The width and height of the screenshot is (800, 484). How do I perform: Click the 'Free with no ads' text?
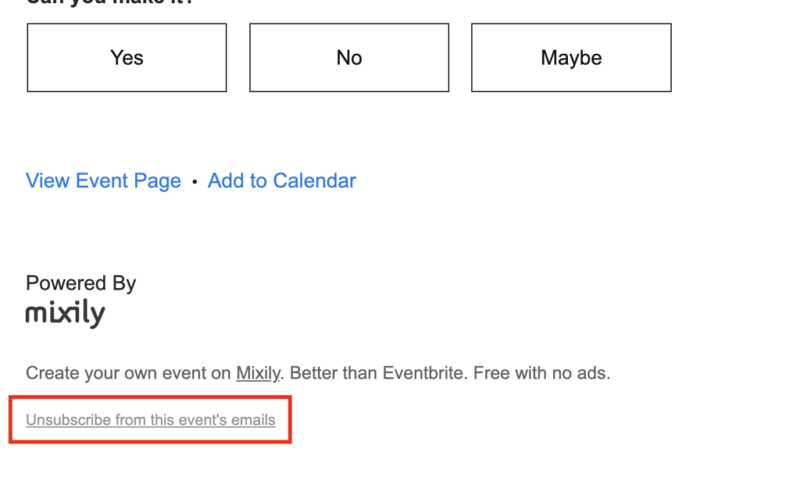[x=541, y=373]
